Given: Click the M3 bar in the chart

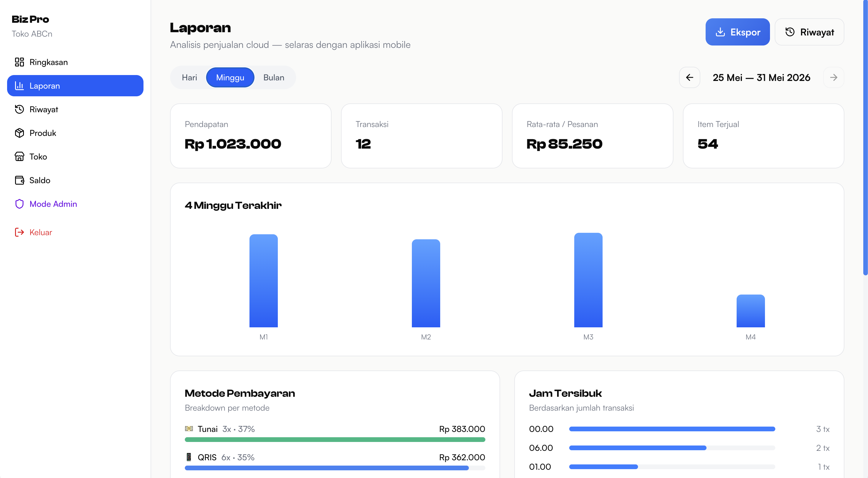Looking at the screenshot, I should (588, 280).
